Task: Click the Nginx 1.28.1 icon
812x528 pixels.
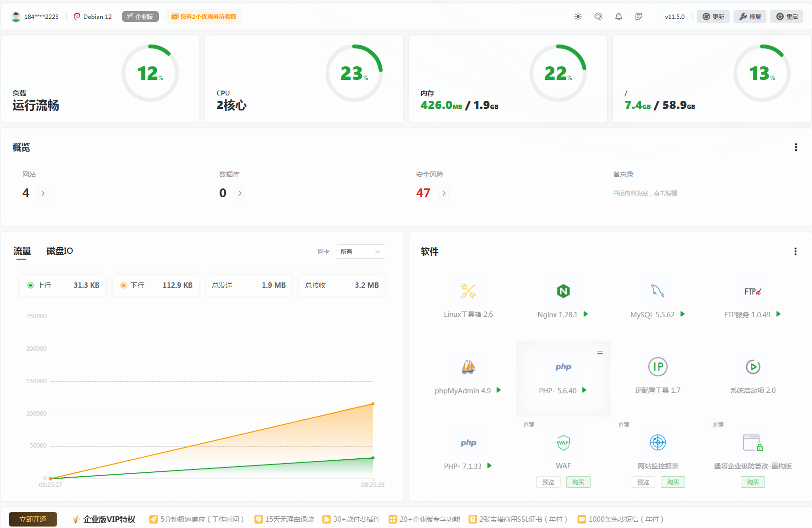Action: tap(563, 291)
